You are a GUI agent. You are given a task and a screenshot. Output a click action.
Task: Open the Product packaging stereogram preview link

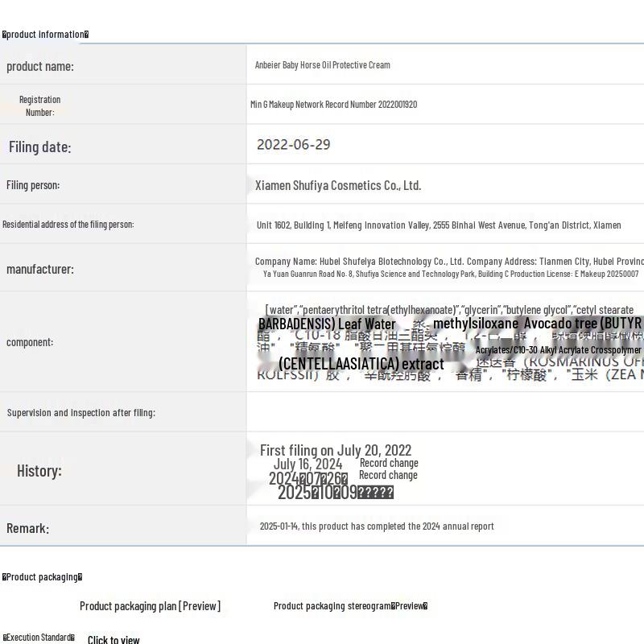pyautogui.click(x=350, y=606)
